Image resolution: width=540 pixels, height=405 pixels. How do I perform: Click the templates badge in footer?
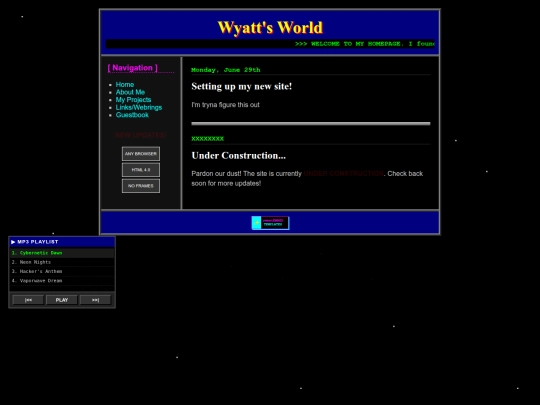click(270, 223)
